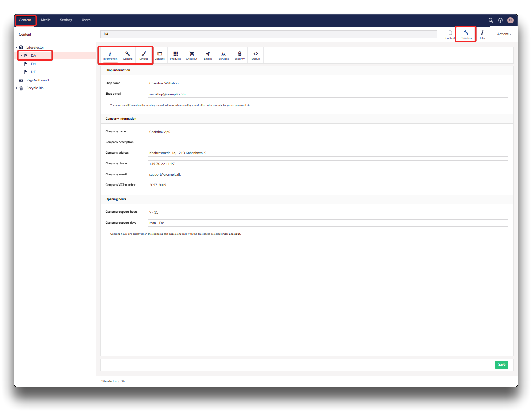532x412 pixels.
Task: Expand the EN tree node arrow
Action: [x=21, y=64]
